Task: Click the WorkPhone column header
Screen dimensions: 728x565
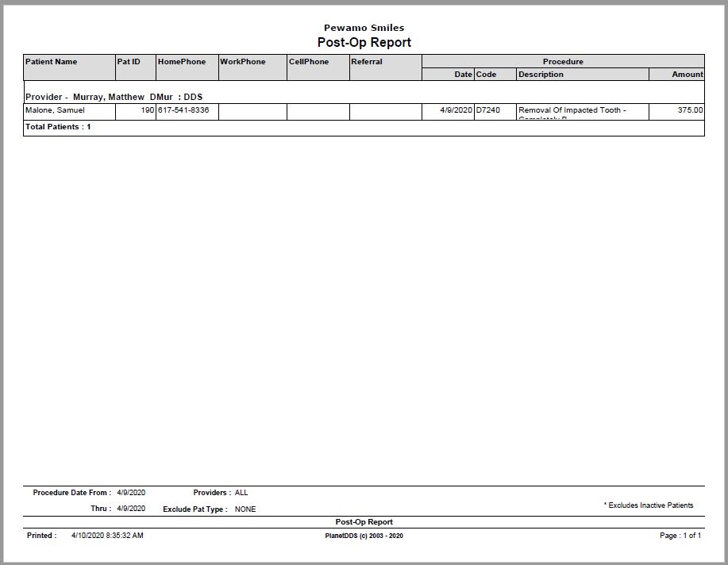Action: [243, 62]
